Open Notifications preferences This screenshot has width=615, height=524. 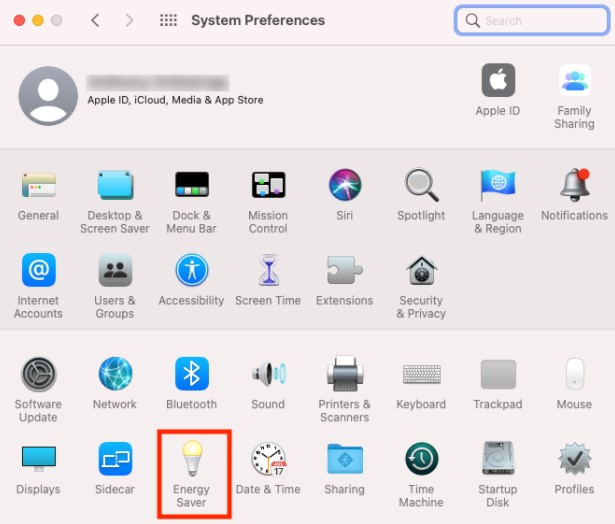(x=575, y=185)
